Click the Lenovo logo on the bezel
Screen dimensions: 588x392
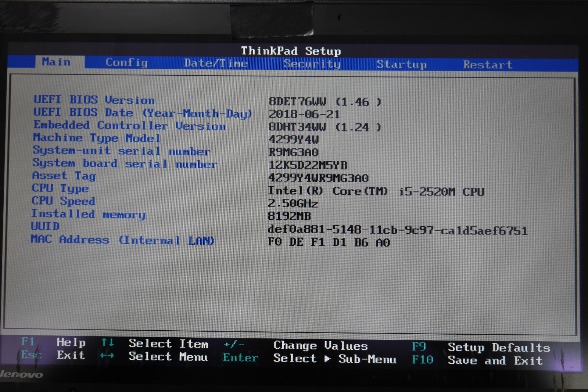pos(21,374)
